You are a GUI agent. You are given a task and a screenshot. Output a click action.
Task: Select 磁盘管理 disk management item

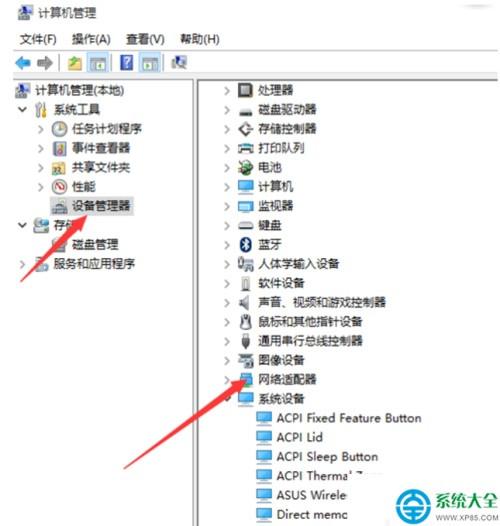coord(95,245)
